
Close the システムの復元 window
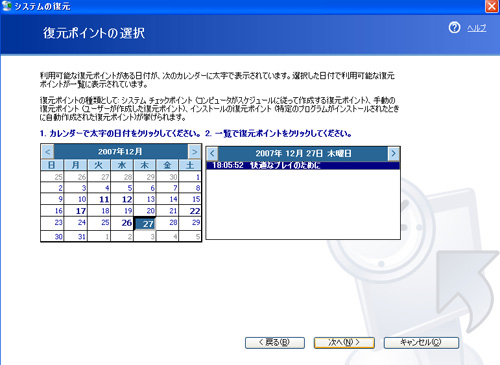tap(491, 6)
